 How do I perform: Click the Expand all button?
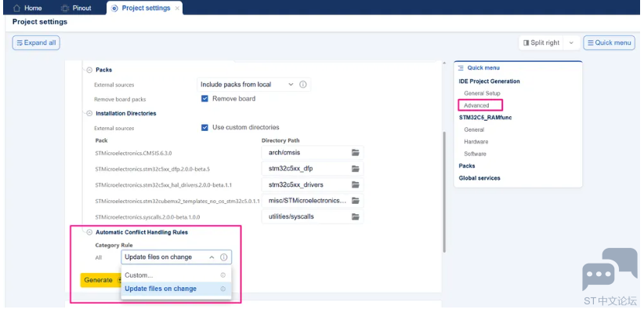pyautogui.click(x=36, y=43)
